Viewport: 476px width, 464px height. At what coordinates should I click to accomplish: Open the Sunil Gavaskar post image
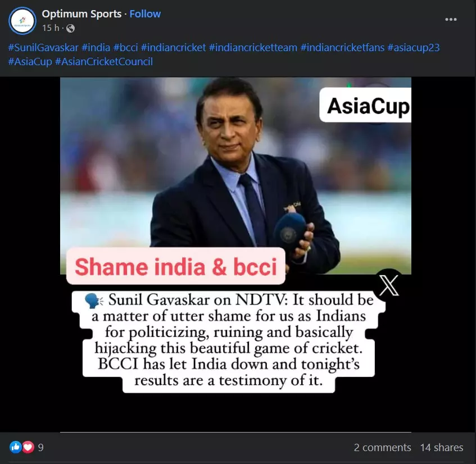[x=235, y=254]
